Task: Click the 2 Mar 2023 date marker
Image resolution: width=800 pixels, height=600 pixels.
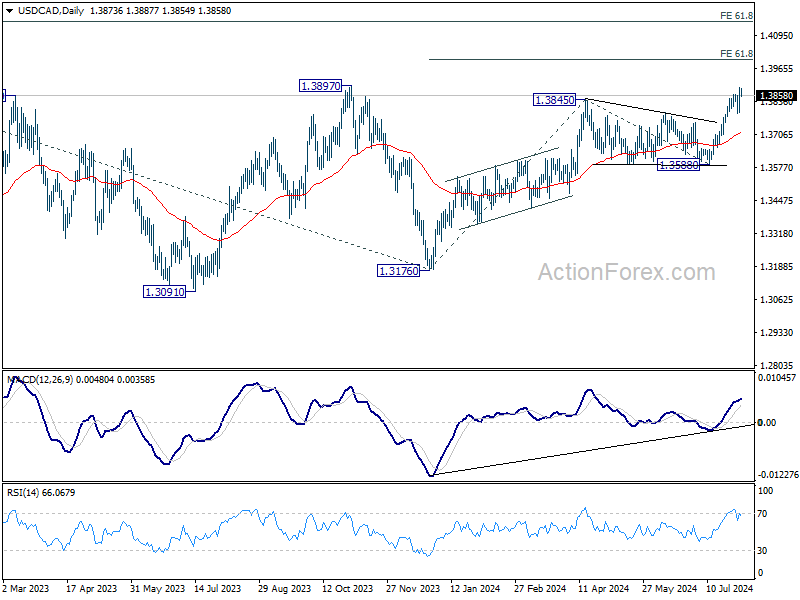Action: coord(27,590)
